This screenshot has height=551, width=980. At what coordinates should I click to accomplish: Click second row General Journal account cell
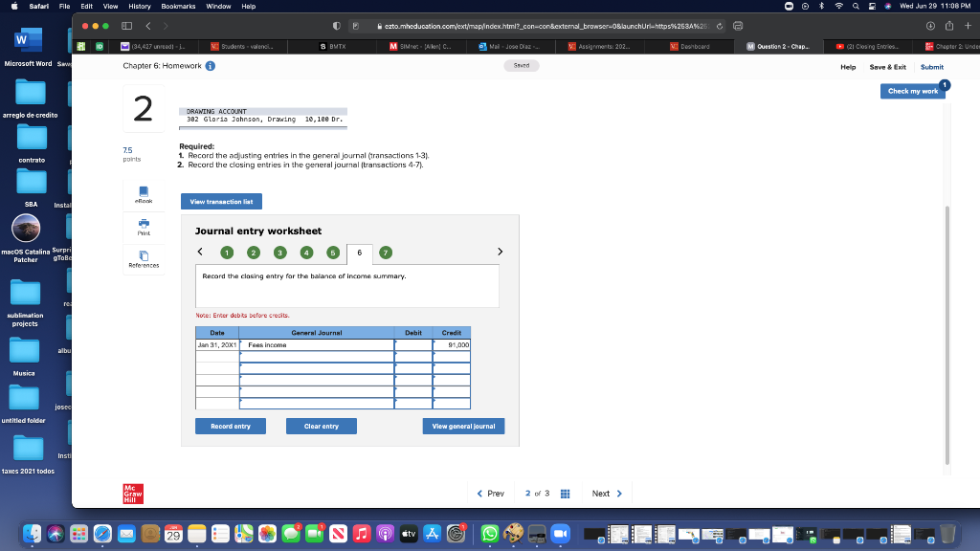317,357
